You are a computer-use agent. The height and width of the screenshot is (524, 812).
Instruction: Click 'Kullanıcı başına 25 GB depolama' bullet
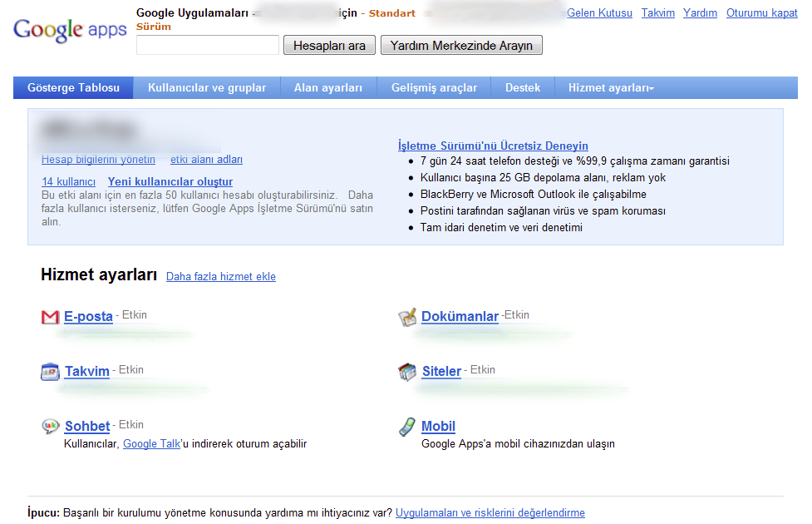pyautogui.click(x=544, y=178)
